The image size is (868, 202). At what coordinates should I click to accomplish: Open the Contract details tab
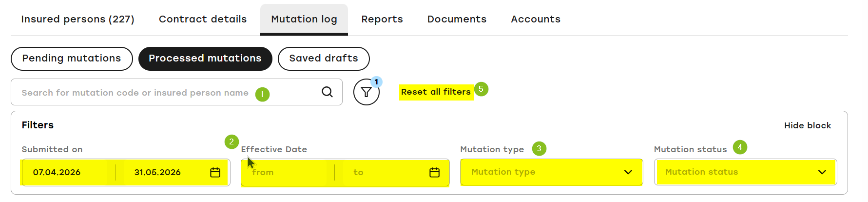coord(203,19)
